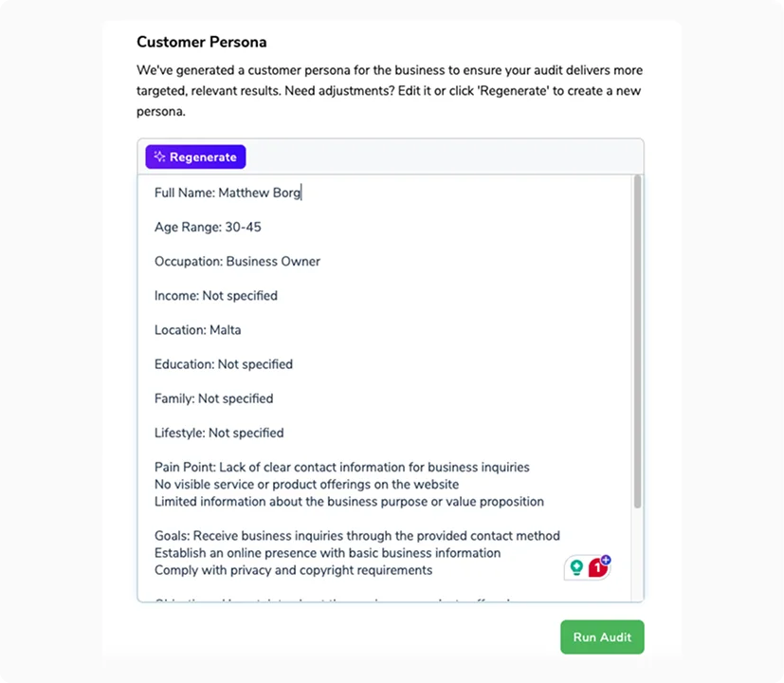Viewport: 784px width, 683px height.
Task: Click the sparkle icon on Regenerate
Action: [159, 157]
